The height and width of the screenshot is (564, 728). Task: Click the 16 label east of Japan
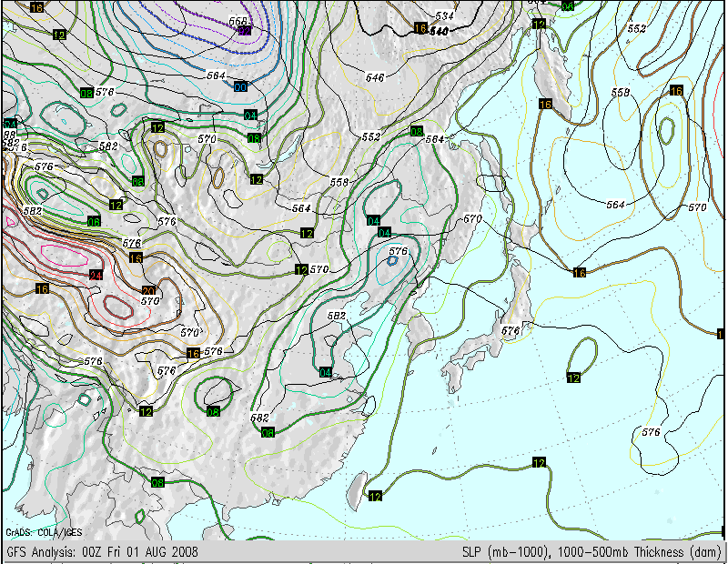pyautogui.click(x=579, y=273)
